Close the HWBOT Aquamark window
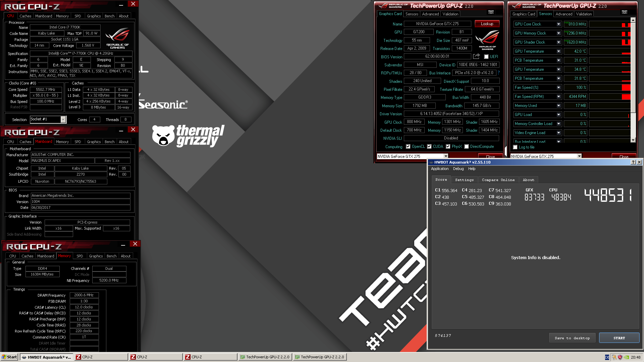644x362 pixels. 639,162
